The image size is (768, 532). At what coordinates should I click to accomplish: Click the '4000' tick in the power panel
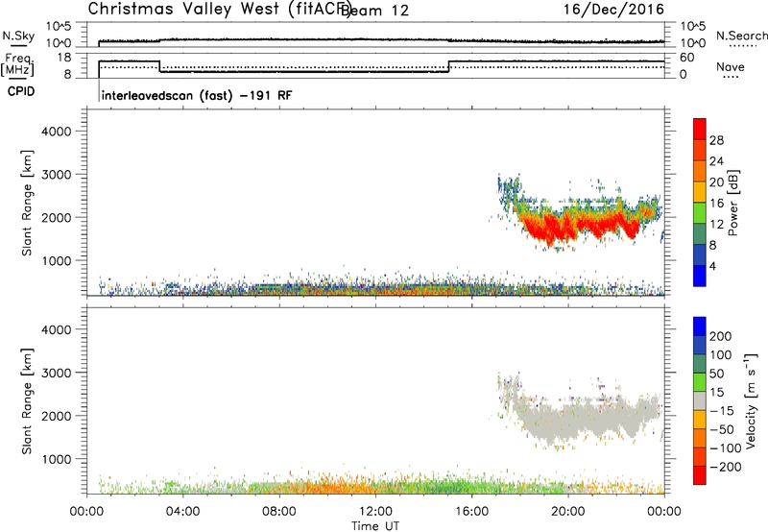coord(57,132)
